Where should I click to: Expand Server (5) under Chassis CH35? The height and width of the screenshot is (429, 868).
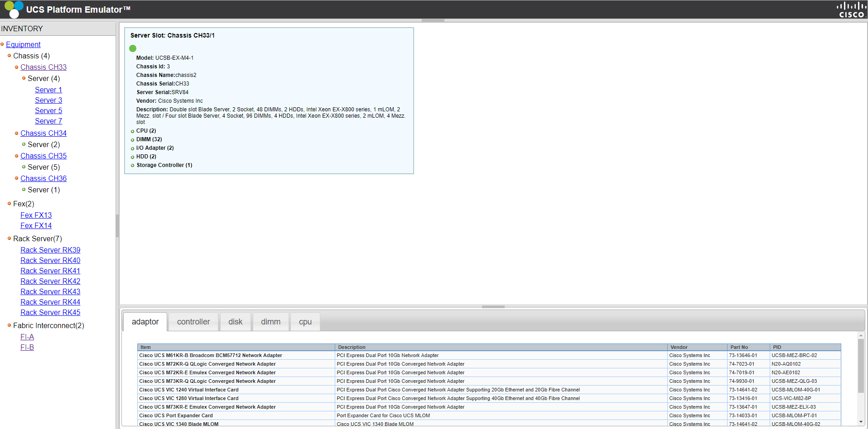24,167
